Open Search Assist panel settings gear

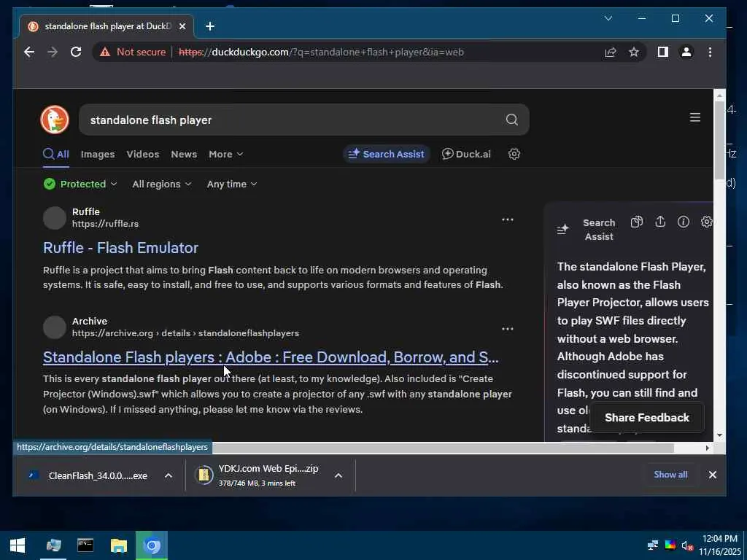pyautogui.click(x=706, y=222)
